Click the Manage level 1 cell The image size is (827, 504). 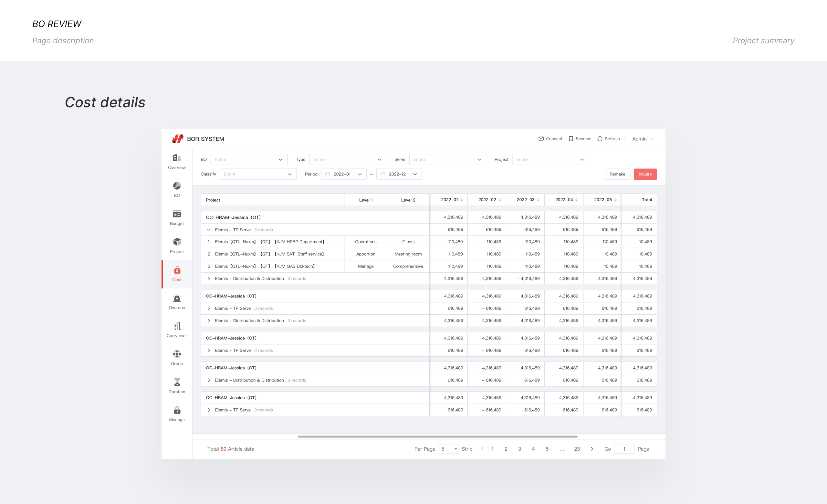[366, 266]
